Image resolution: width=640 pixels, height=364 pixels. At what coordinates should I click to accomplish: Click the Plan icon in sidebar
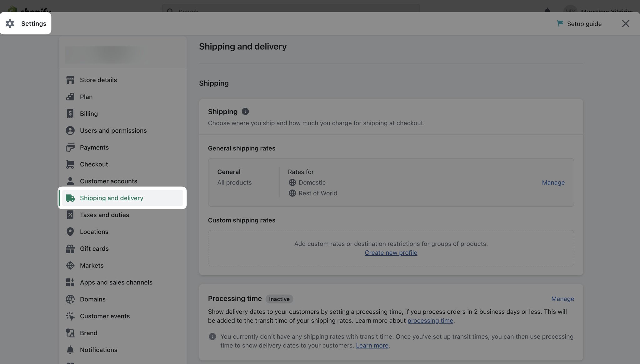click(x=70, y=97)
